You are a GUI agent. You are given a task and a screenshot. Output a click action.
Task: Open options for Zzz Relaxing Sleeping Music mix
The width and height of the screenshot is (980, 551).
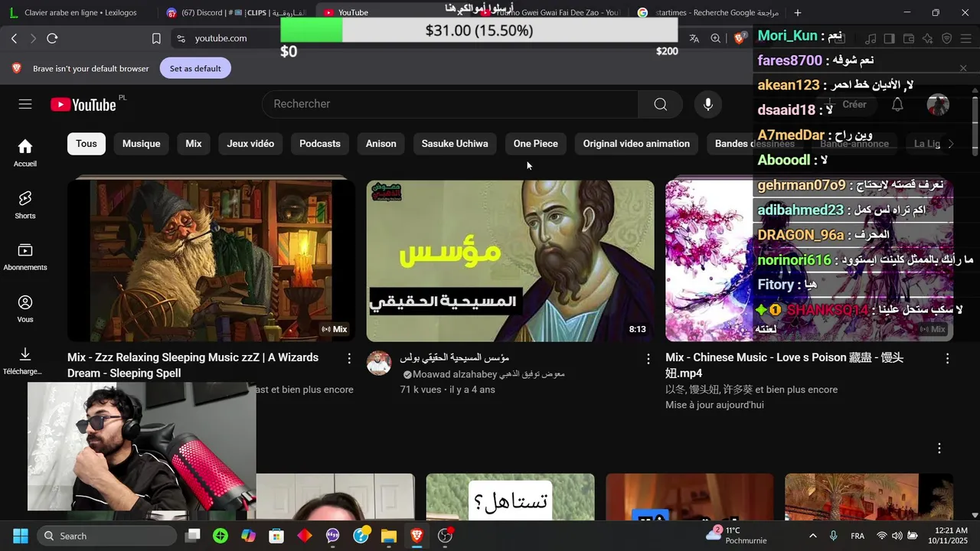[349, 358]
